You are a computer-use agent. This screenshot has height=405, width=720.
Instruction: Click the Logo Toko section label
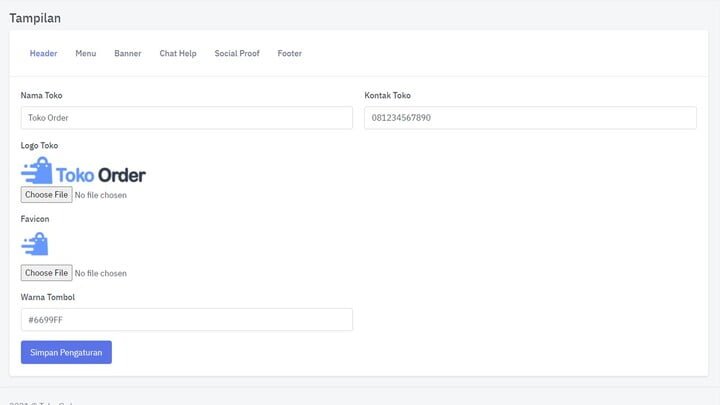(39, 146)
